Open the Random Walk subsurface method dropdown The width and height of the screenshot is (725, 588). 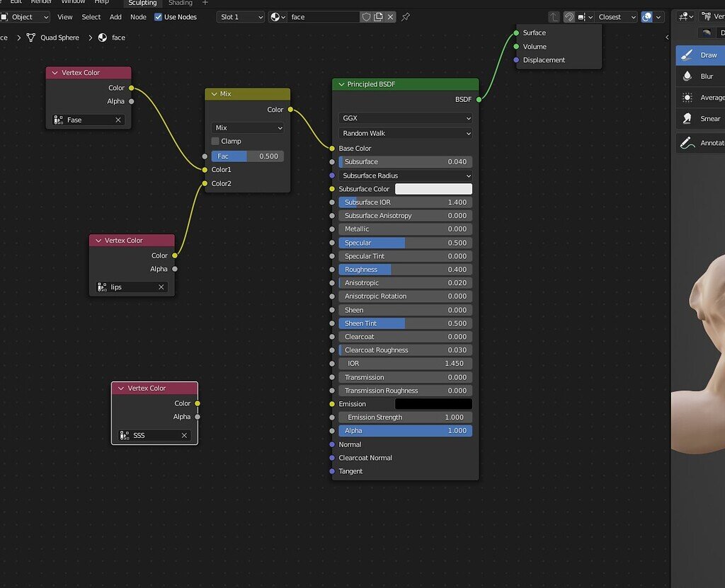pos(404,133)
